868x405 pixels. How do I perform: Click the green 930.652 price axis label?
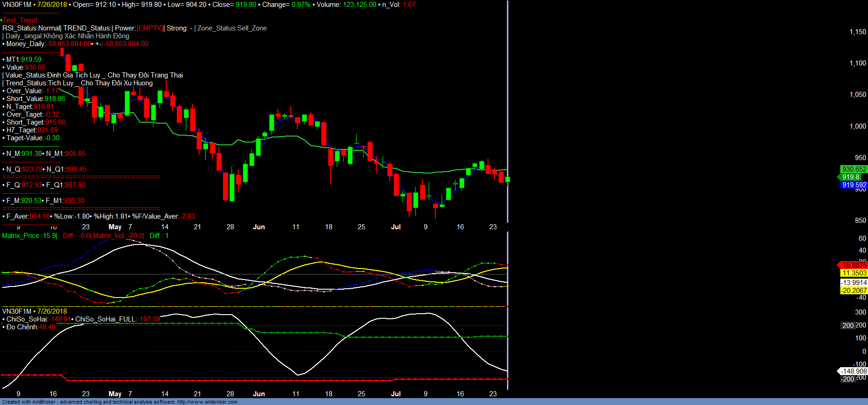pyautogui.click(x=854, y=169)
